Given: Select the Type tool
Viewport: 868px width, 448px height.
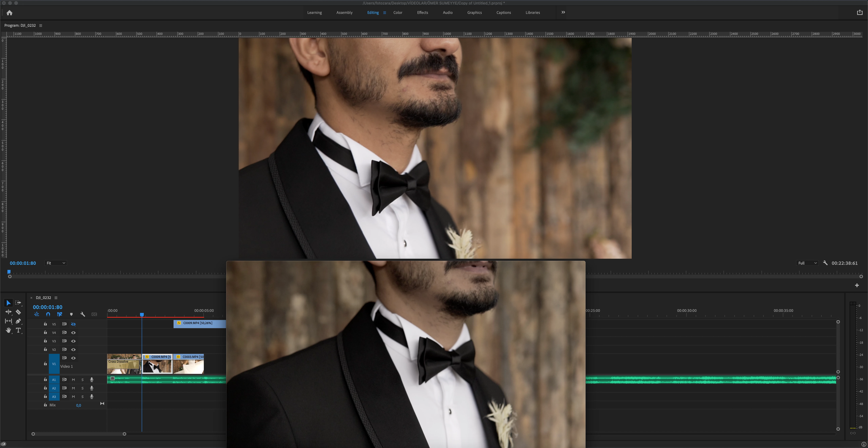Looking at the screenshot, I should coord(18,330).
